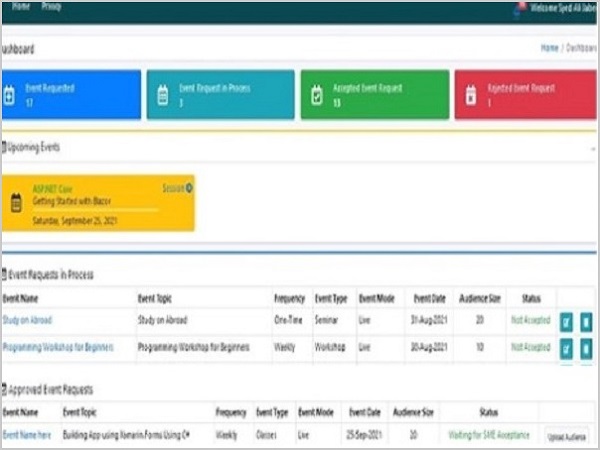
Task: Open the Home menu item in navbar
Action: click(21, 6)
